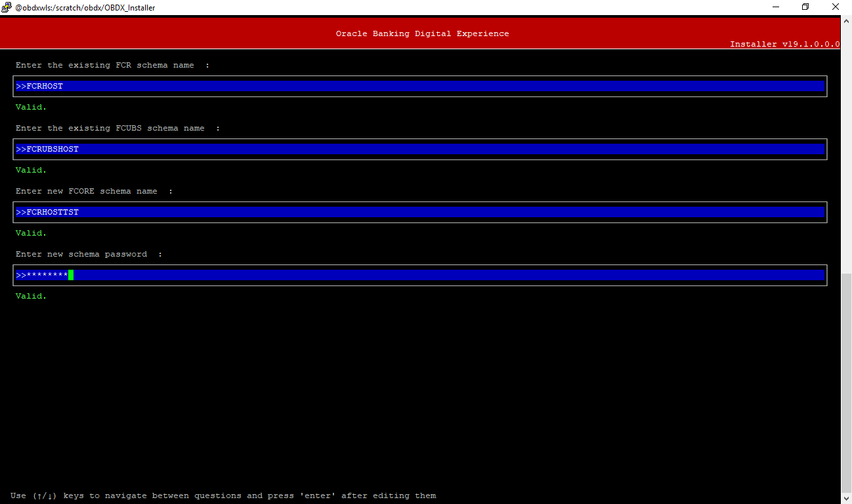852x504 pixels.
Task: Click the navigation keys hint at bottom
Action: (x=223, y=495)
